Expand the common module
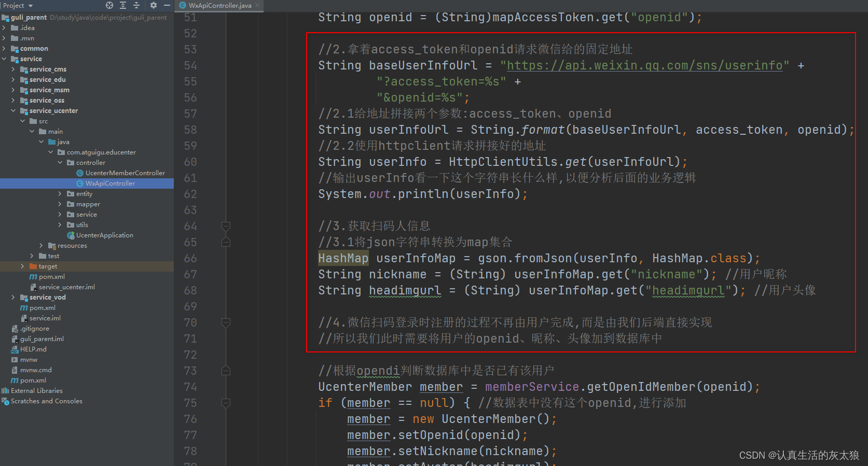 tap(4, 49)
